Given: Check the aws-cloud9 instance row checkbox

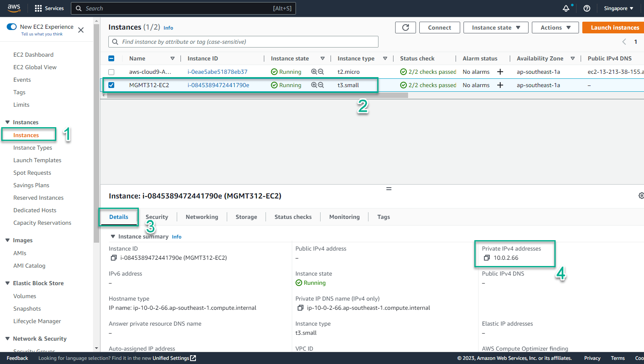Looking at the screenshot, I should (x=111, y=72).
